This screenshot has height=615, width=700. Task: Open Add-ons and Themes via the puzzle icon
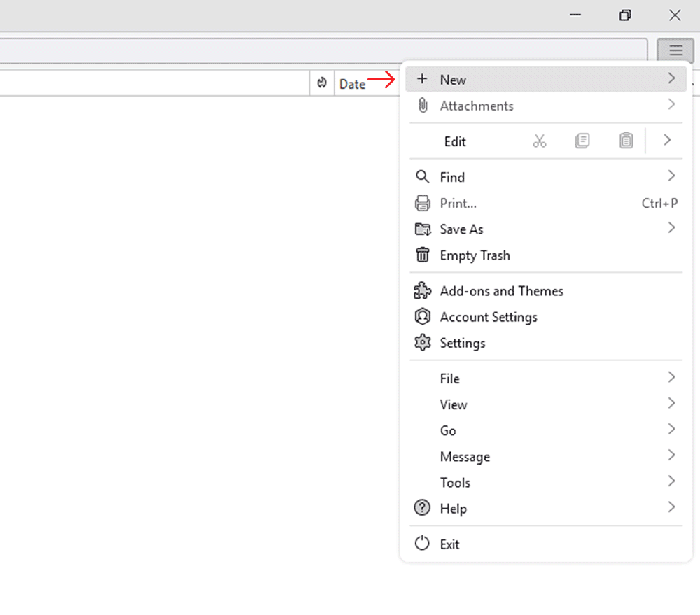[501, 291]
